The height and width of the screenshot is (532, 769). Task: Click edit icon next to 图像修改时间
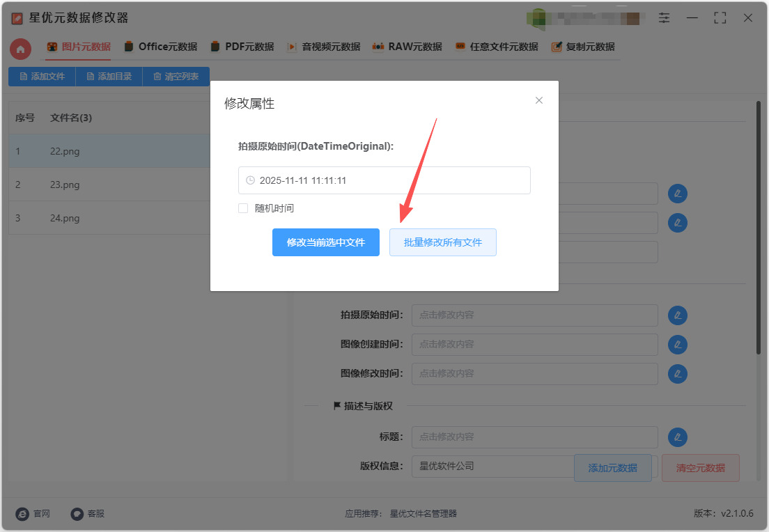[677, 374]
